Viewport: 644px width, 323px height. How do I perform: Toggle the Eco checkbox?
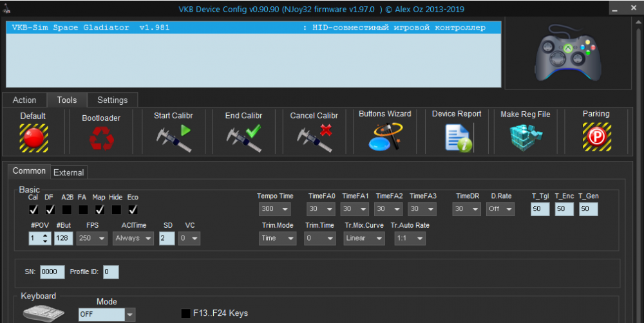coord(133,210)
